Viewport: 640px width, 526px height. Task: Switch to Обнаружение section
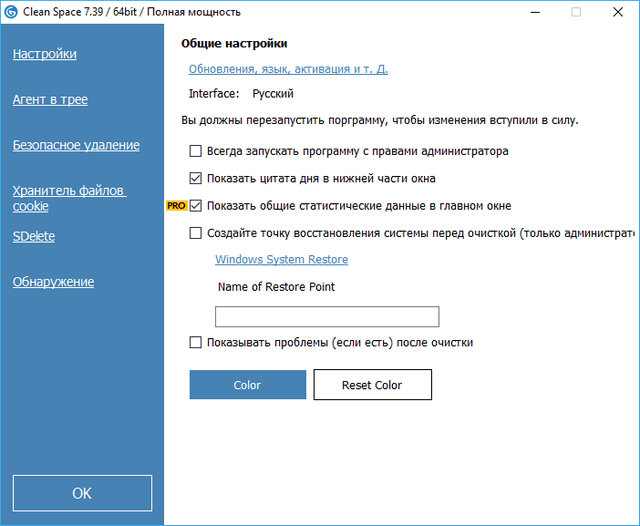point(53,282)
